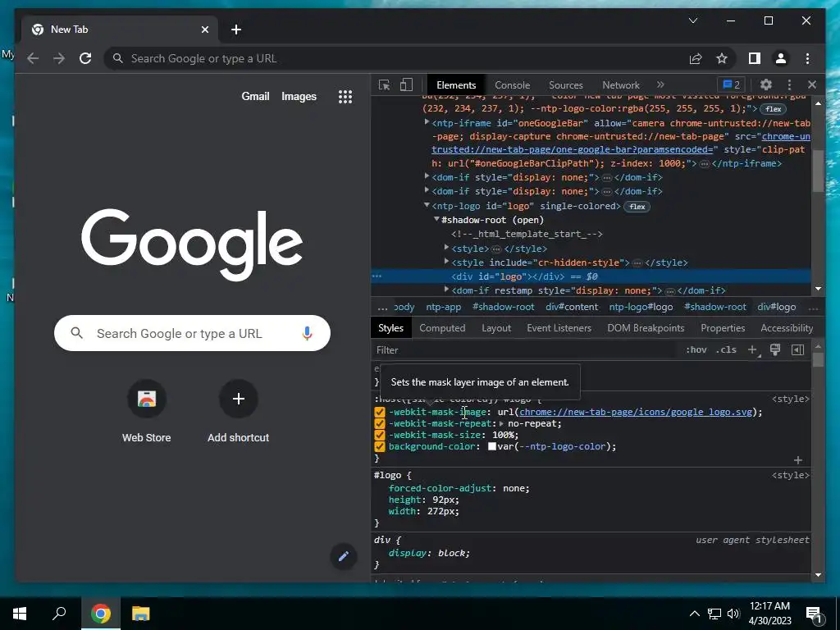Open the Windows notification center
Viewport: 840px width, 630px height.
tap(815, 614)
